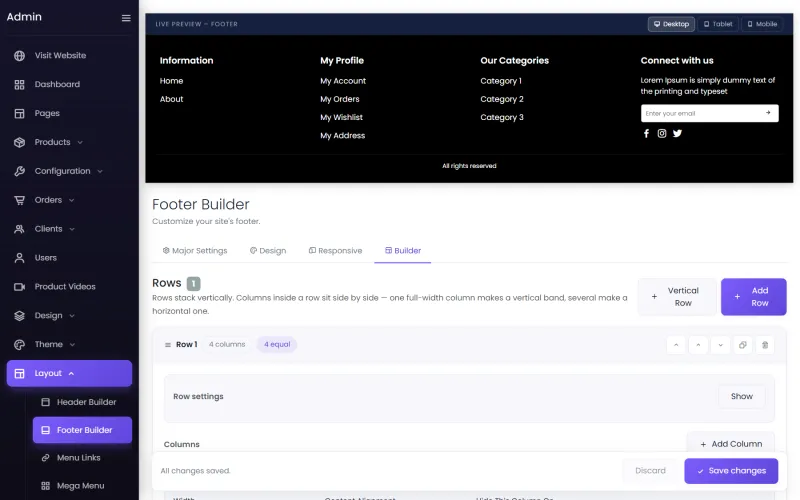
Task: Expand the Design submenu chevron
Action: (72, 316)
